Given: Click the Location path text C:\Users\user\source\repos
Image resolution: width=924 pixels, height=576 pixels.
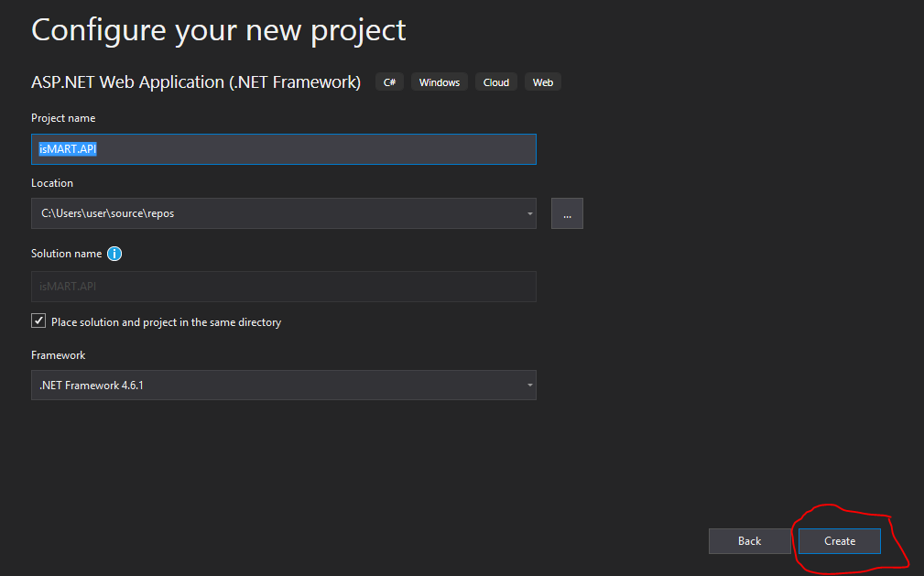Looking at the screenshot, I should (108, 213).
